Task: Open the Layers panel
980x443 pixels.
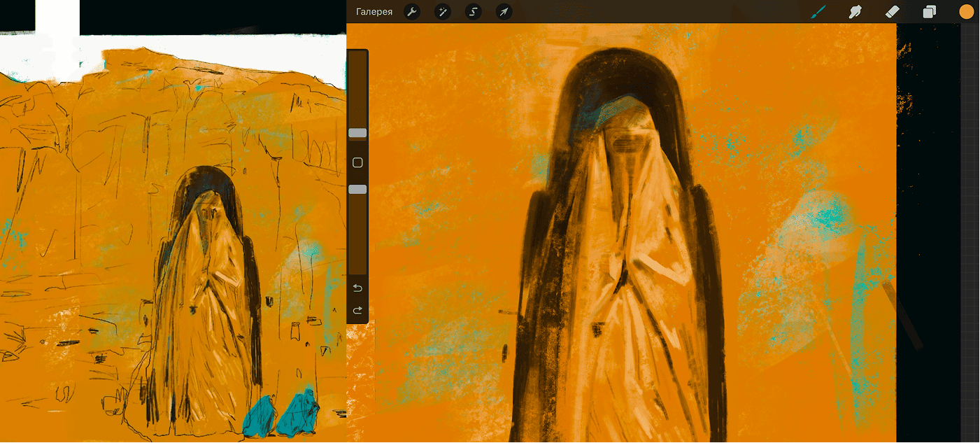Action: coord(929,12)
